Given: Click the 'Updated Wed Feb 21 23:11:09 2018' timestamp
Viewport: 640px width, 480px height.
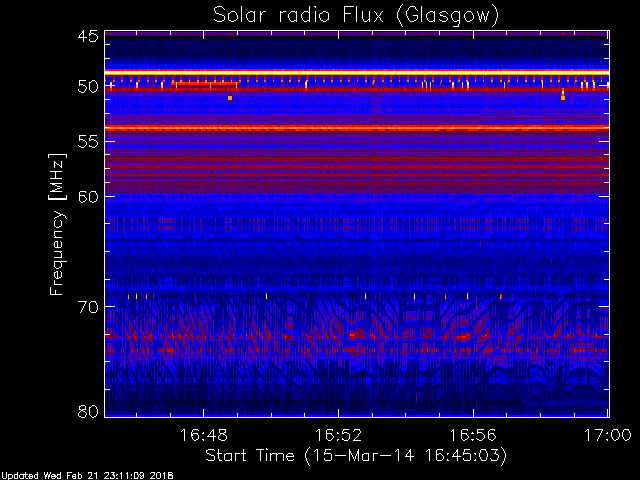Looking at the screenshot, I should tap(87, 476).
